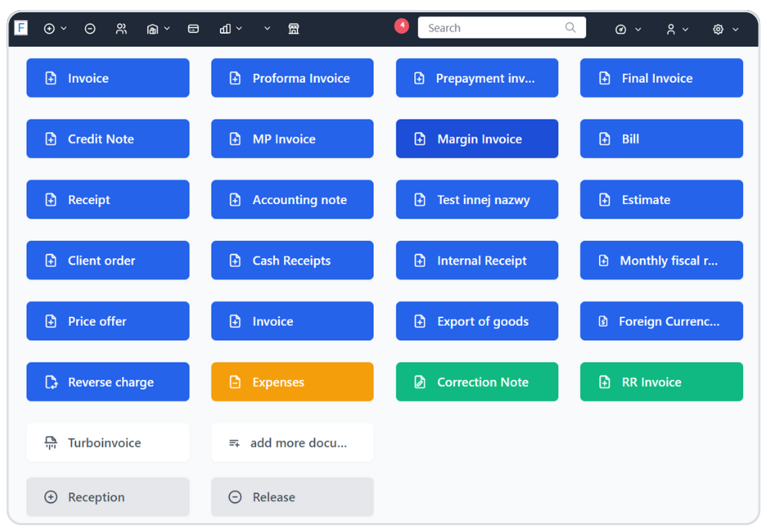Click the Turboinvoice option
This screenshot has height=532, width=767.
coord(107,443)
